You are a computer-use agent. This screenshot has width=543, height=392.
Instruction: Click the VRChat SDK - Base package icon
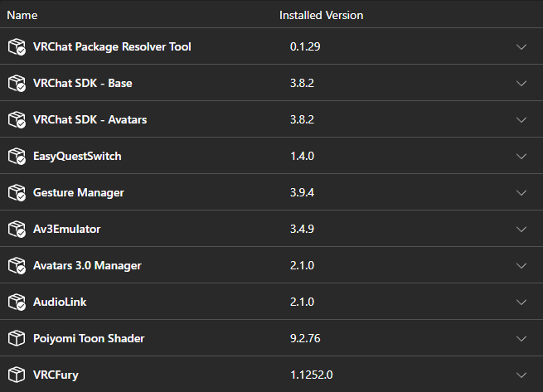[17, 83]
